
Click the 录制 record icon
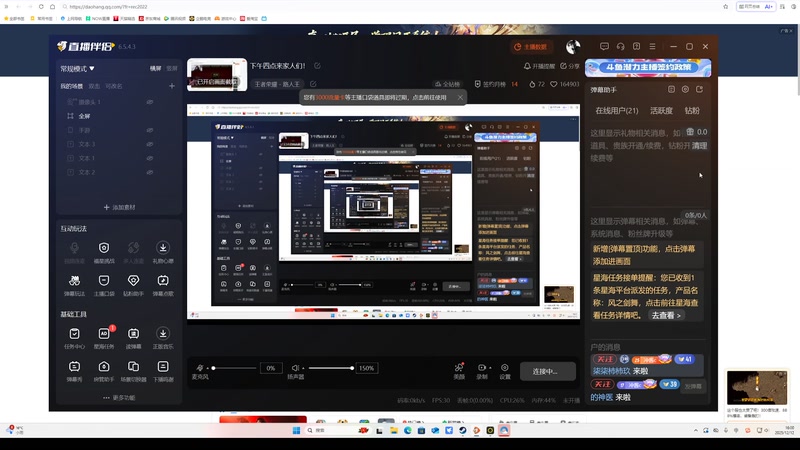(x=481, y=367)
